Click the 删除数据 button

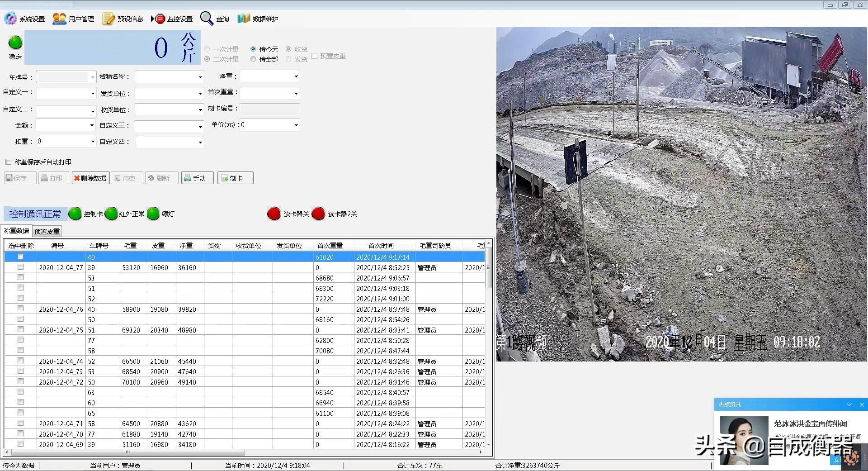coord(90,178)
